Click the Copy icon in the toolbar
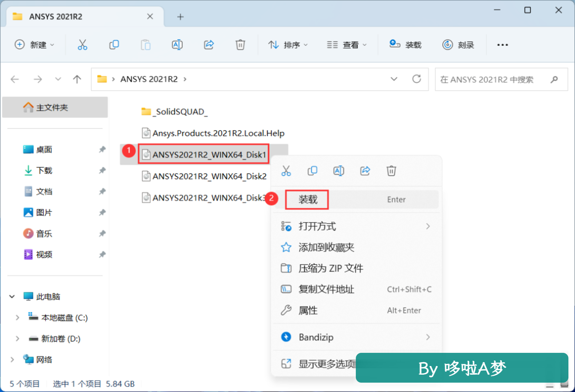 (x=114, y=45)
